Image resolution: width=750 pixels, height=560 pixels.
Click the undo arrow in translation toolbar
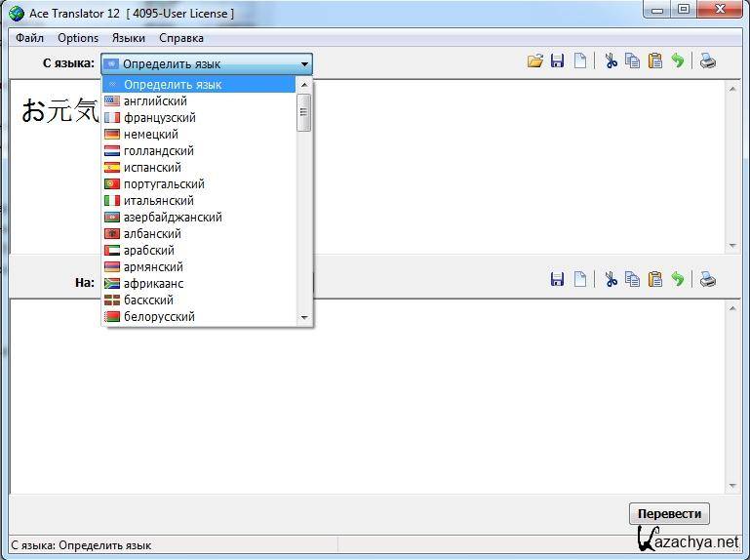[x=678, y=280]
